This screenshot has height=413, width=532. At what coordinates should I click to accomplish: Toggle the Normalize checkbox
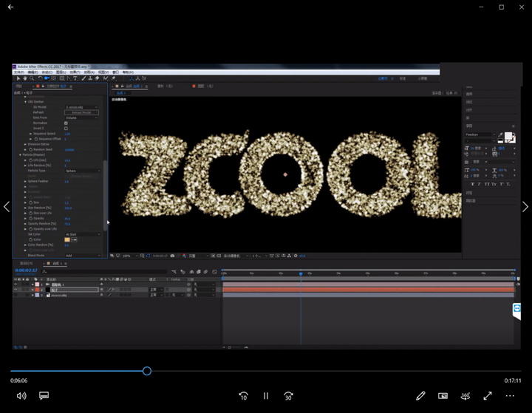pyautogui.click(x=66, y=123)
